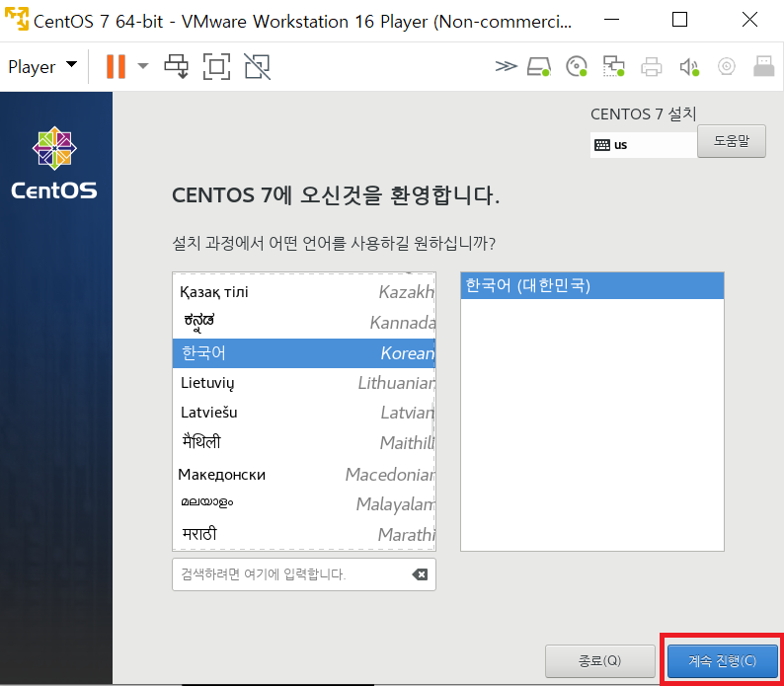Open the printer device icon
The image size is (784, 686).
(x=651, y=66)
